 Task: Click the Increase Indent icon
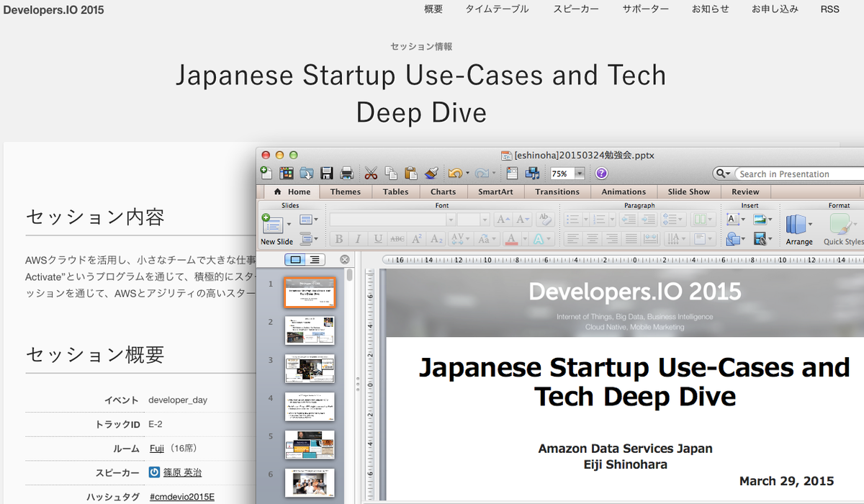click(x=649, y=220)
